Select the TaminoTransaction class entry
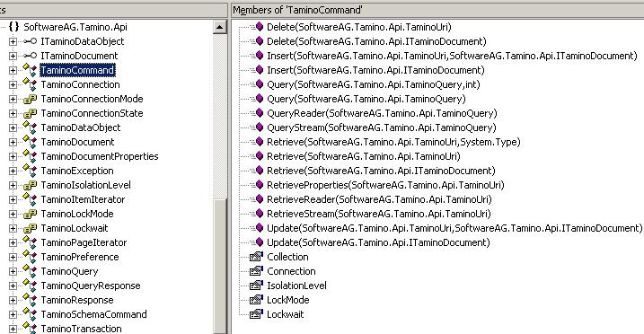 82,329
